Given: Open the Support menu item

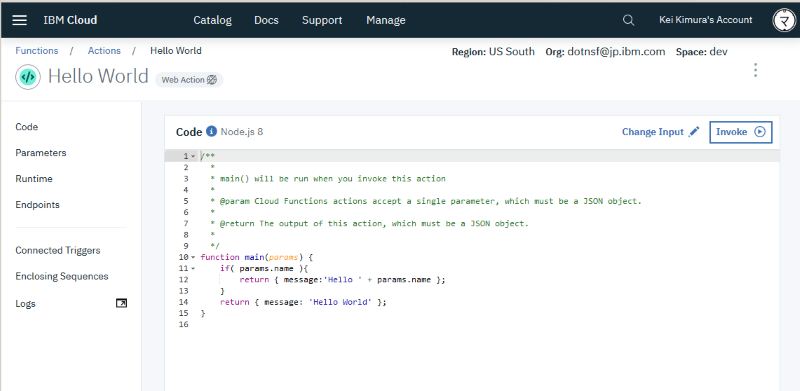Looking at the screenshot, I should pyautogui.click(x=322, y=20).
